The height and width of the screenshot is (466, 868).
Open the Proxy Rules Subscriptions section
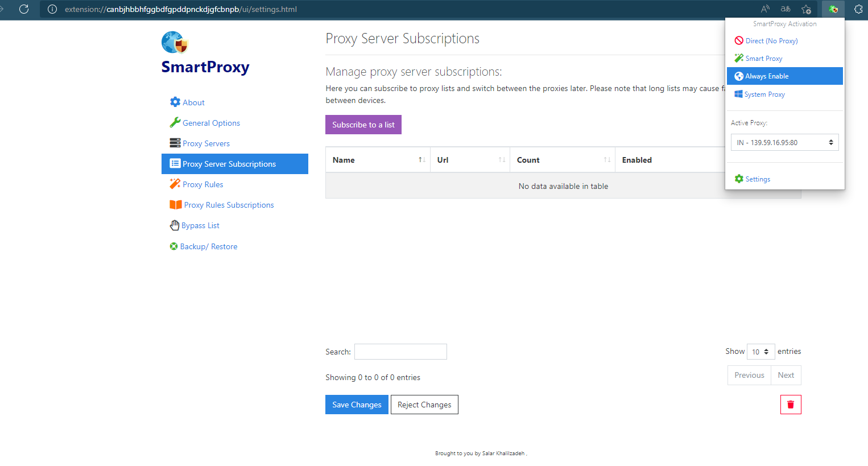pyautogui.click(x=235, y=205)
